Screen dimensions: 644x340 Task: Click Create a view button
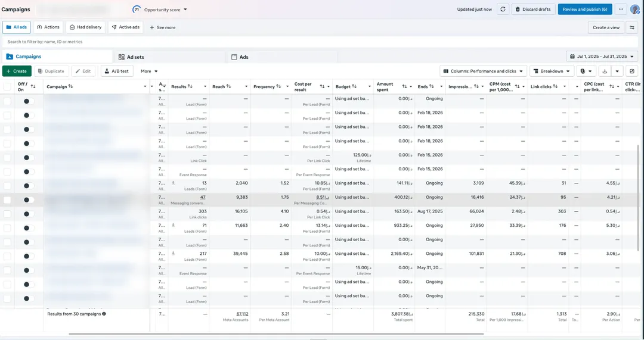pyautogui.click(x=606, y=27)
